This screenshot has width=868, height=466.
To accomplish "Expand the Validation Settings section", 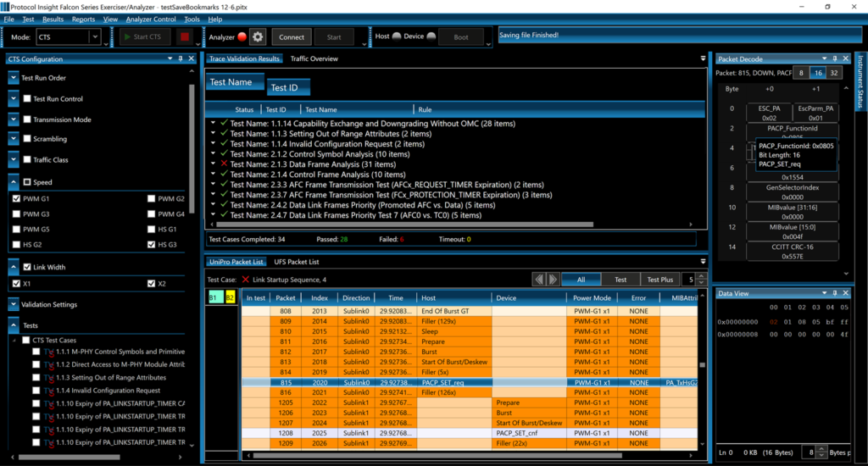I will [x=14, y=304].
